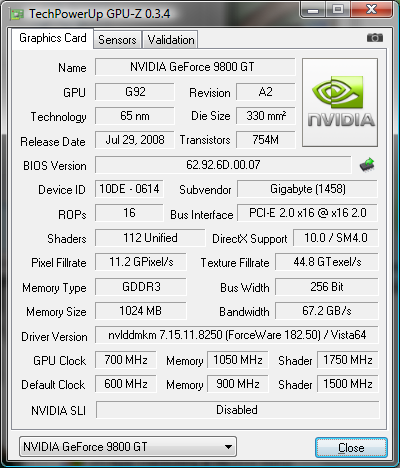This screenshot has width=400, height=468.
Task: Click the GPU Clock value 700 MHz
Action: [x=126, y=360]
